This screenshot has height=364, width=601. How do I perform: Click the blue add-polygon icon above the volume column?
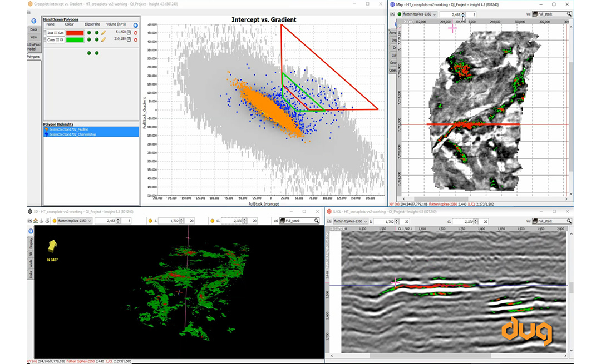click(x=135, y=25)
